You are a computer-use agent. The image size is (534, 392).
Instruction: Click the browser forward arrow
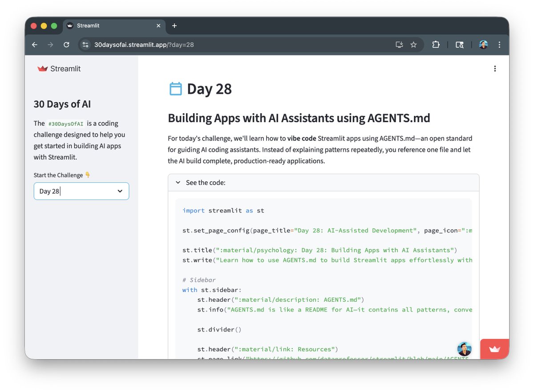[50, 45]
